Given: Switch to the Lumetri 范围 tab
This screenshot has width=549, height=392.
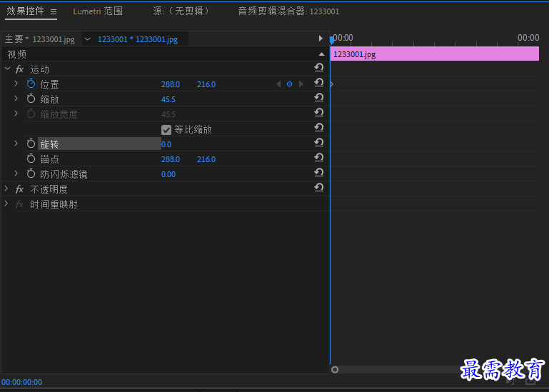Looking at the screenshot, I should pyautogui.click(x=98, y=11).
